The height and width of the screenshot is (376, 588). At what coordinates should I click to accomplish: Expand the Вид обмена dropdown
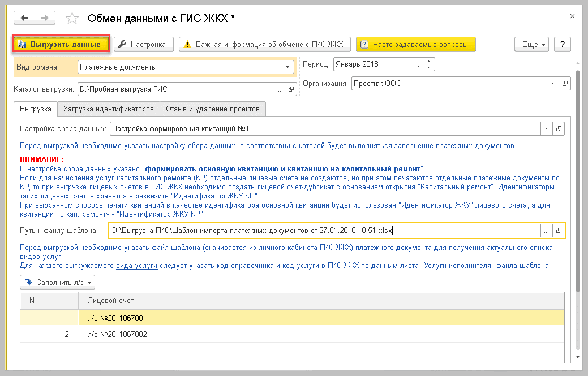pos(287,67)
